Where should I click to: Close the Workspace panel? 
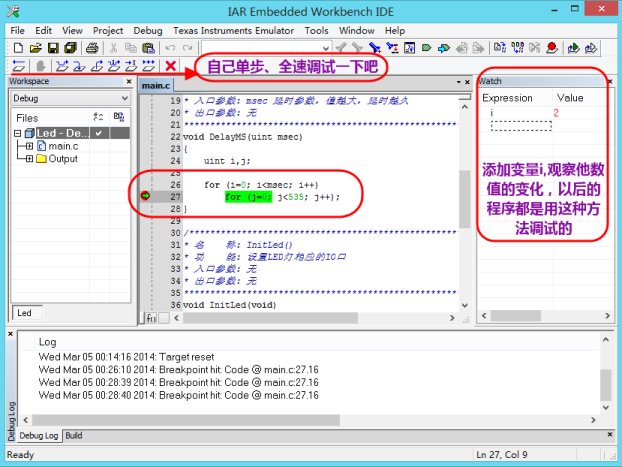(x=129, y=81)
